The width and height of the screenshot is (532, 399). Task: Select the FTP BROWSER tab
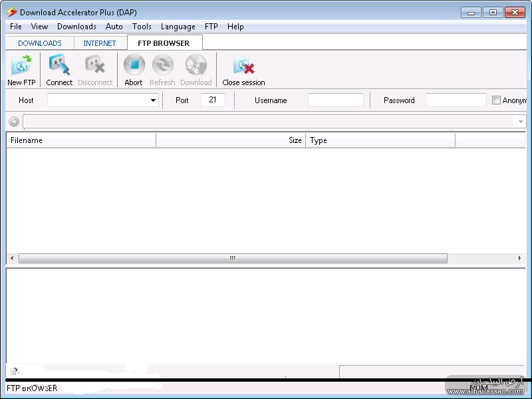pos(164,43)
